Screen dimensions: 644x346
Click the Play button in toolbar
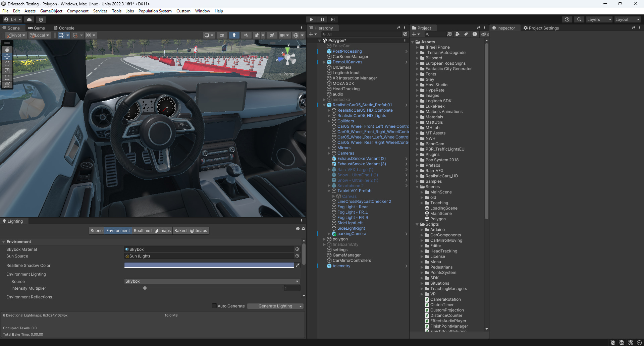[311, 19]
